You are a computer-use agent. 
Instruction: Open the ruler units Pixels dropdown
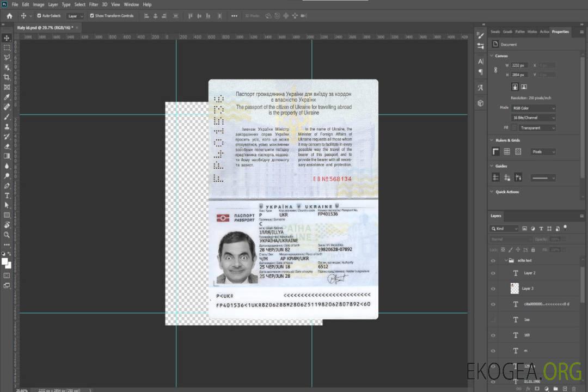[x=543, y=152]
